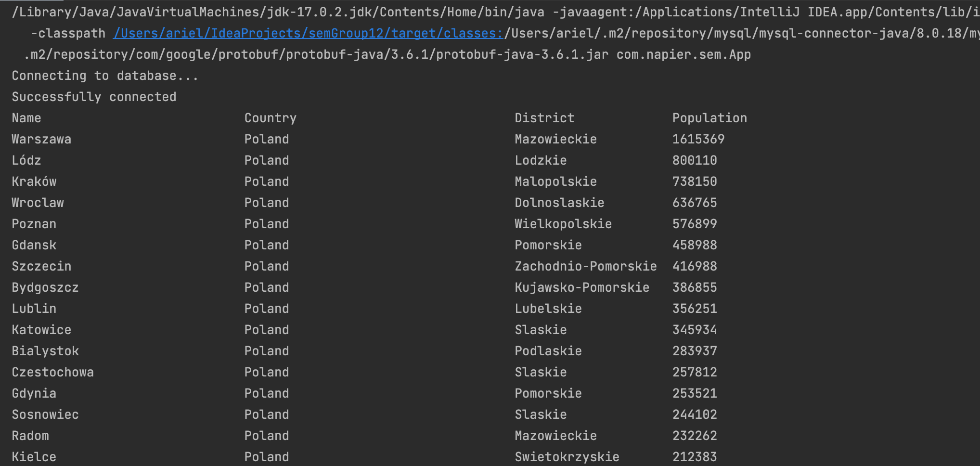Click the district 'Zachodnio-Pomorskie'

[586, 266]
